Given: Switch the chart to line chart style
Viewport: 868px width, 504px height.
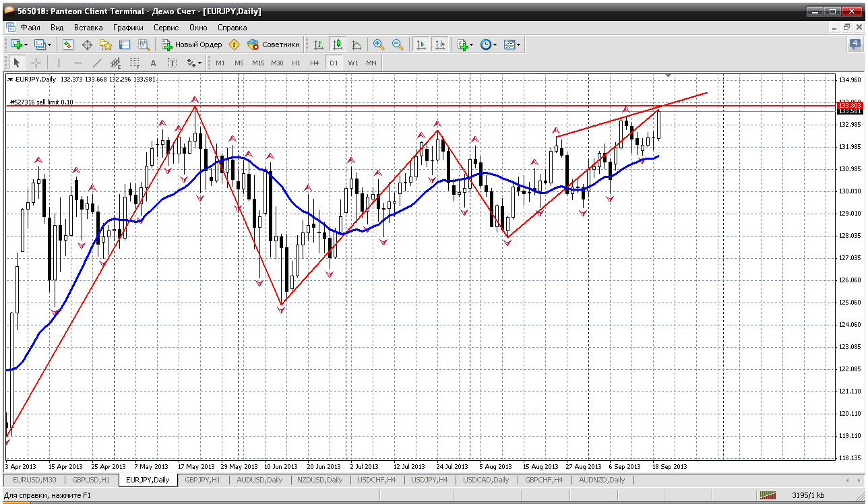Looking at the screenshot, I should tap(356, 44).
